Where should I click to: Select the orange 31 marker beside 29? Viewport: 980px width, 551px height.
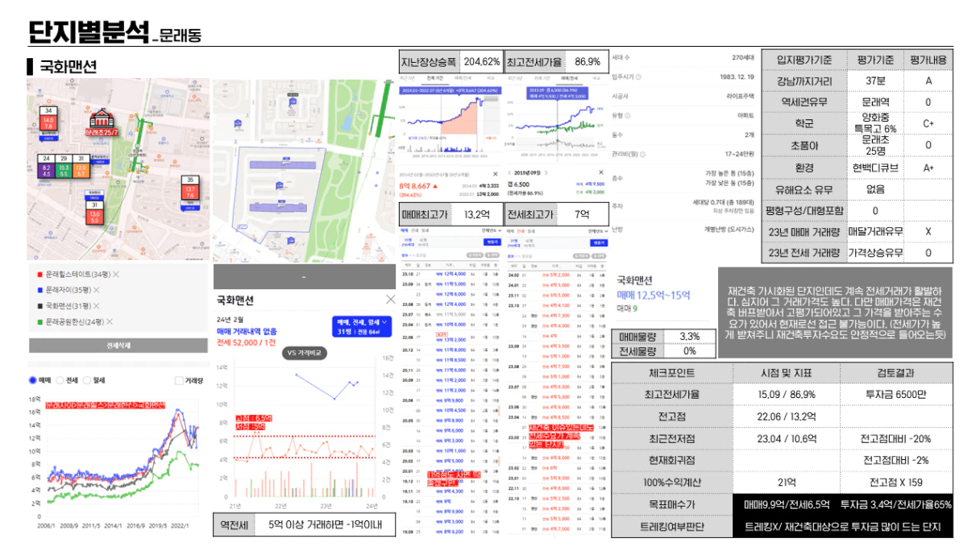pyautogui.click(x=81, y=167)
